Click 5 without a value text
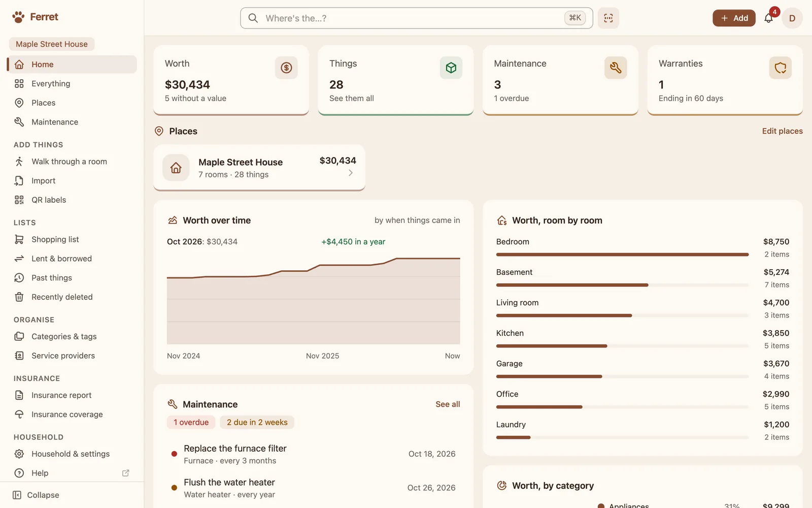 195,99
